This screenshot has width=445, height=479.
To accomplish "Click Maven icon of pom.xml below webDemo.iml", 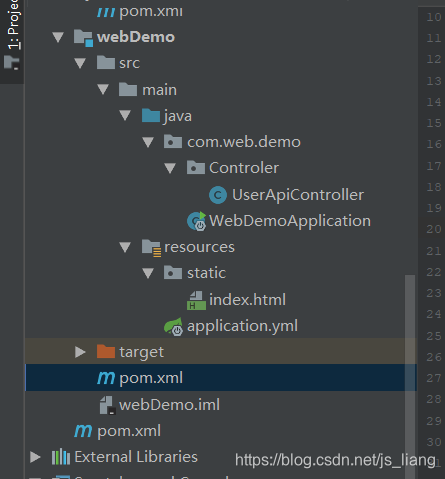I will [83, 431].
